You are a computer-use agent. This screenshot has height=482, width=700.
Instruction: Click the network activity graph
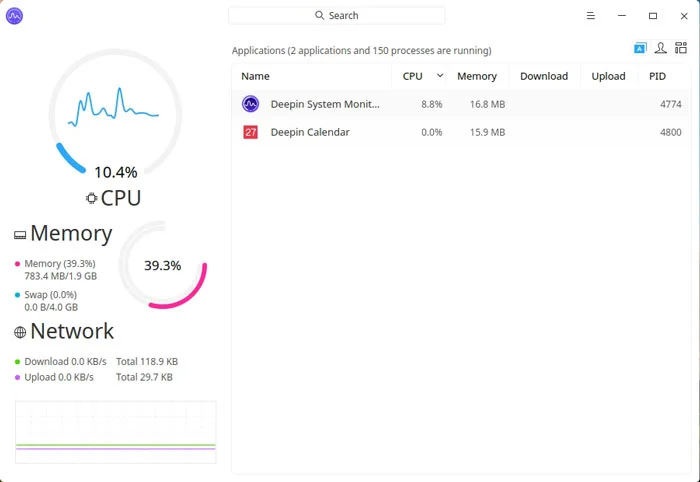click(x=115, y=432)
